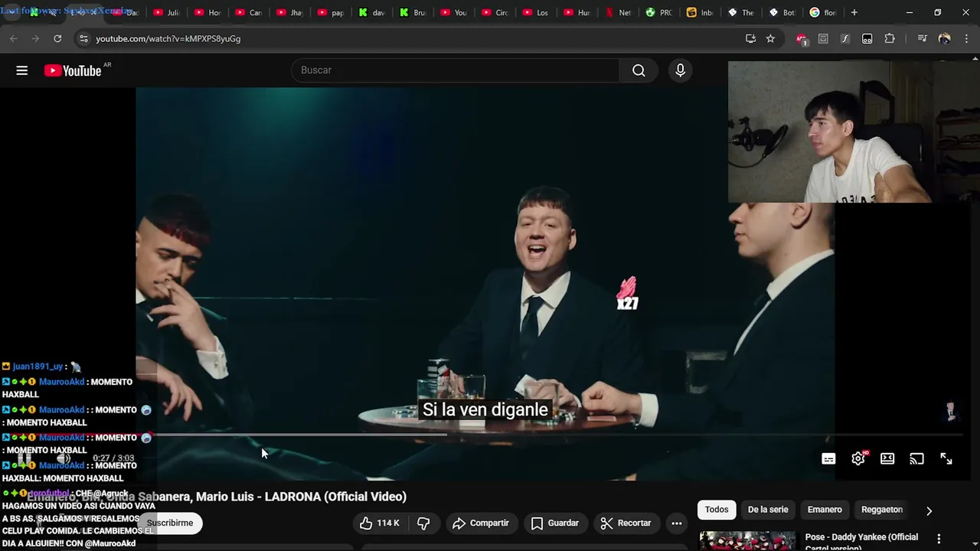Switch to the Can browser tab

tap(248, 12)
